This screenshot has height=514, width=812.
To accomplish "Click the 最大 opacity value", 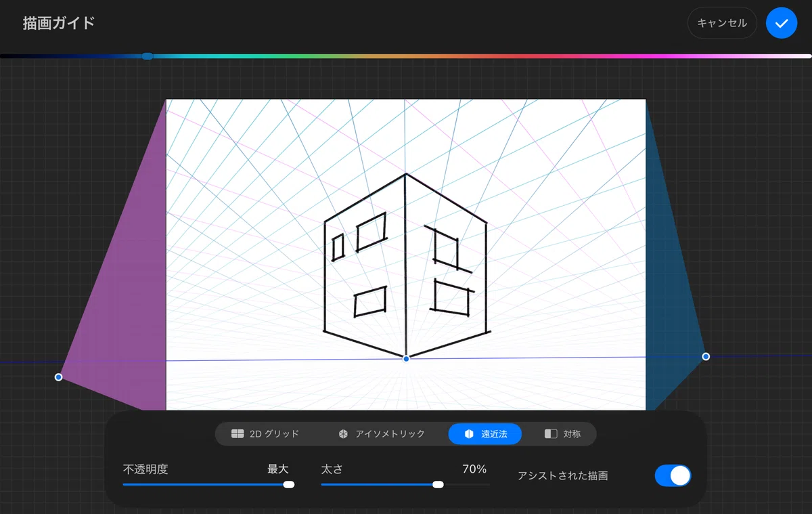I will coord(278,469).
